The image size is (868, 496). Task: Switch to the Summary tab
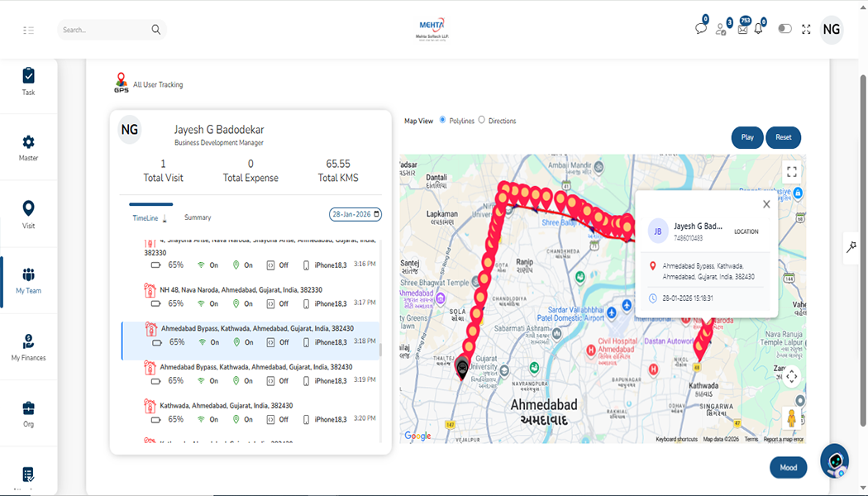198,217
